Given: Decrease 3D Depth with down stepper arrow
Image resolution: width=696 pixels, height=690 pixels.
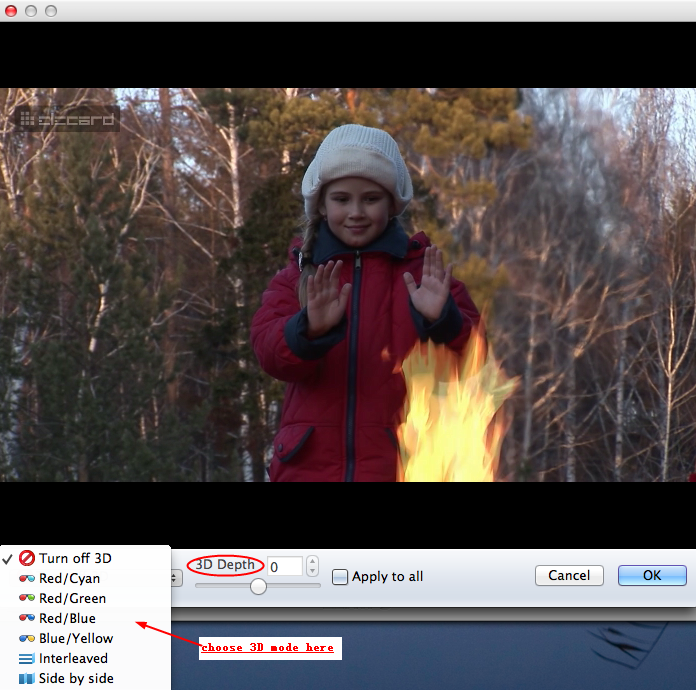Looking at the screenshot, I should coord(312,571).
